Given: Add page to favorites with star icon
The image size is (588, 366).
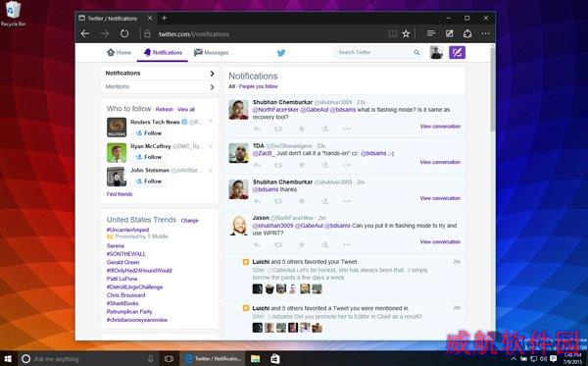Looking at the screenshot, I should [406, 34].
